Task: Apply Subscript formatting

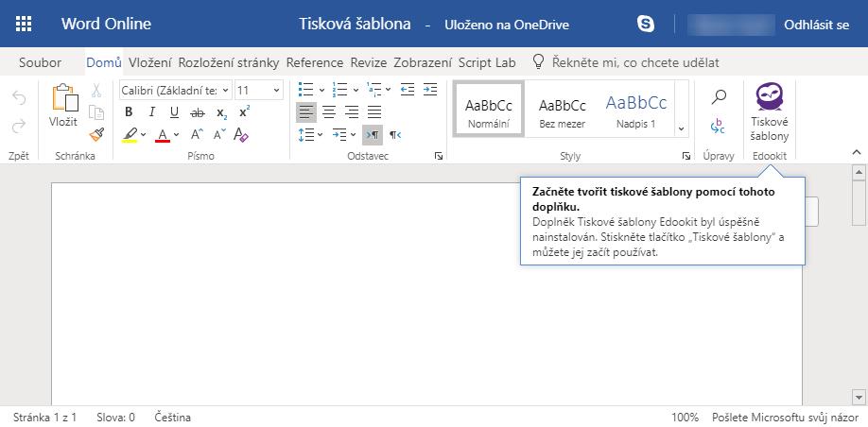Action: pos(221,112)
